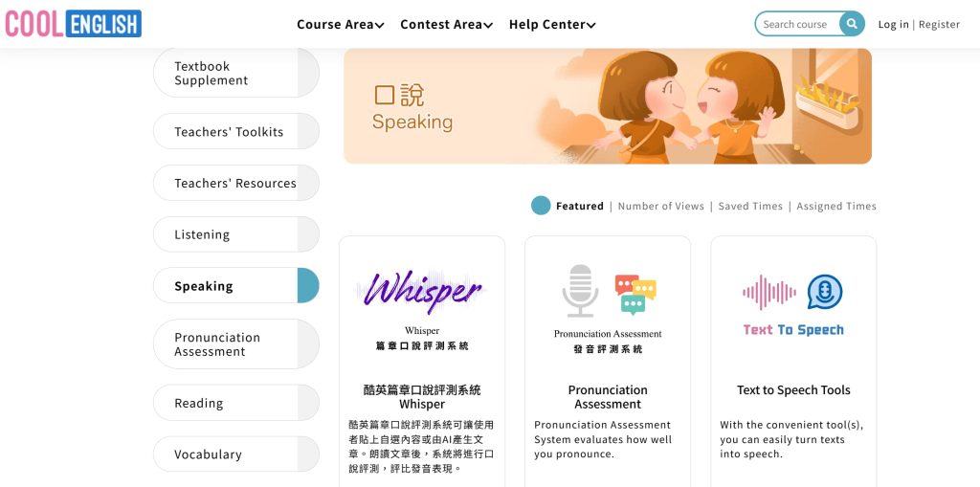Open the Speaking banner image

point(608,106)
